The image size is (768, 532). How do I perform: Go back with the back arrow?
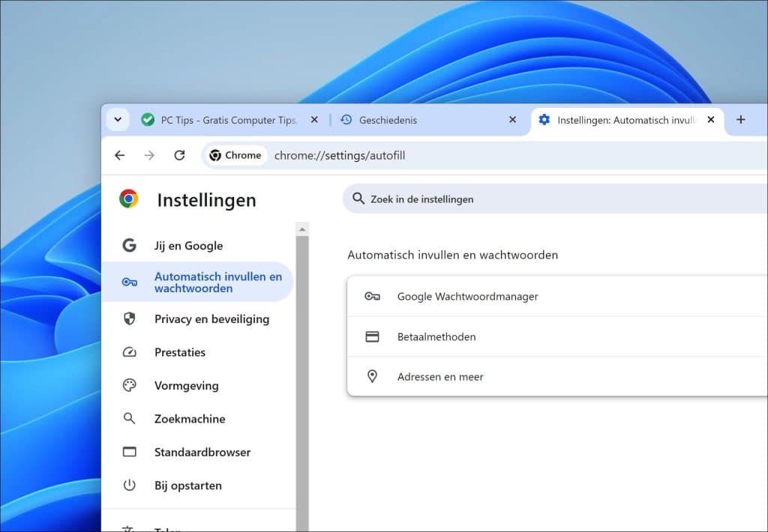point(119,155)
